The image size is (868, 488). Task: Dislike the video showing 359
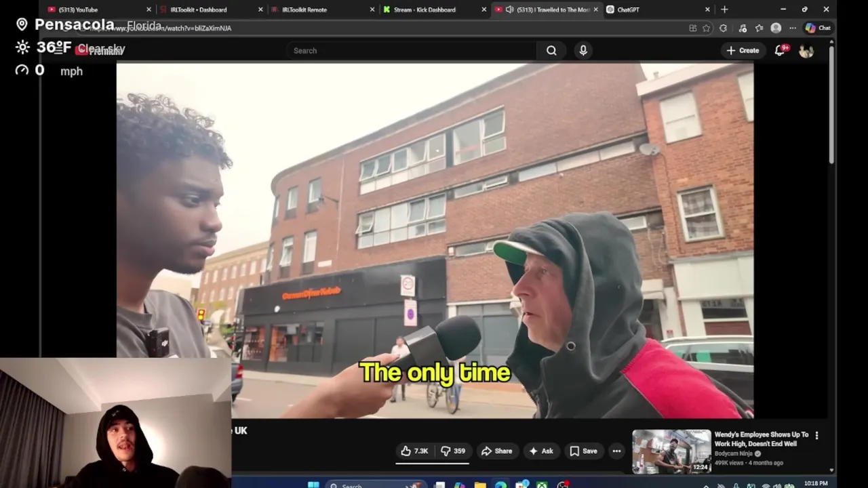pos(453,451)
